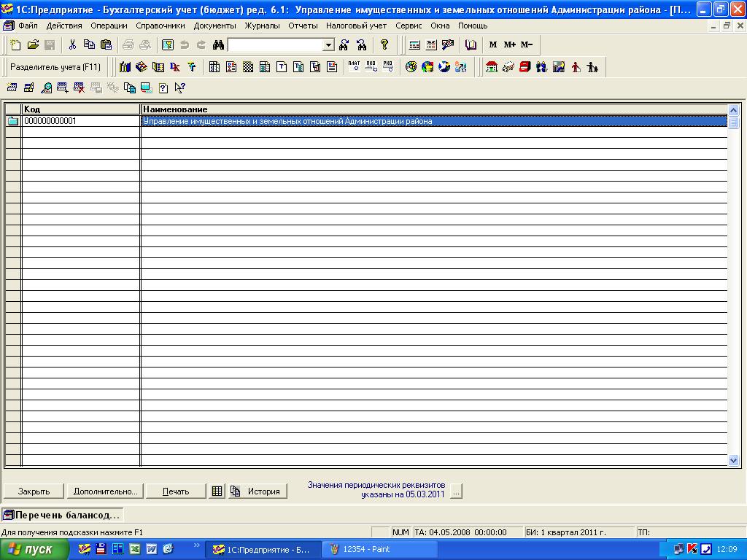Click the new row icon in list toolbar
The height and width of the screenshot is (560, 747).
click(12, 87)
